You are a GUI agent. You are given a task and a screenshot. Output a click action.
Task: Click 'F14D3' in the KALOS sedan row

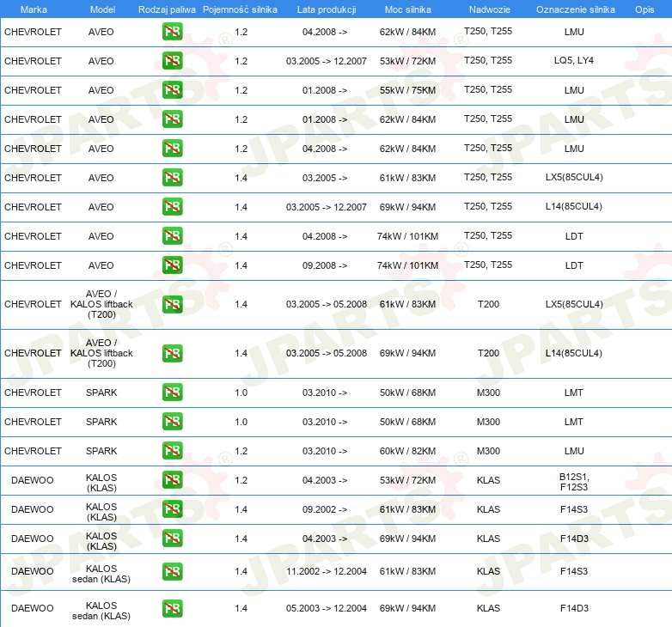574,608
